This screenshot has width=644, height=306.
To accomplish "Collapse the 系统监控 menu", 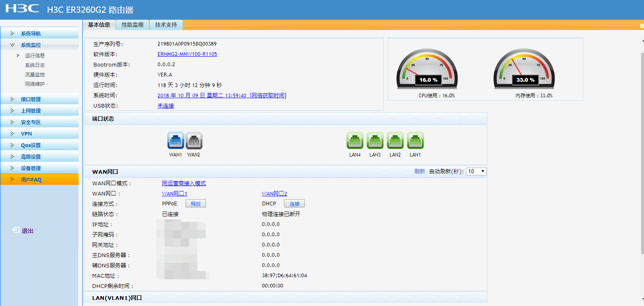I will 39,45.
